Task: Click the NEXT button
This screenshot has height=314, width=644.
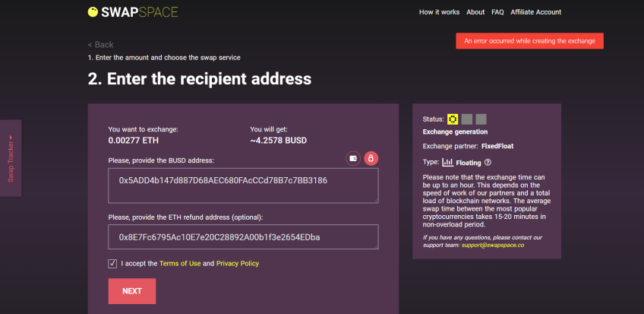Action: (x=132, y=291)
